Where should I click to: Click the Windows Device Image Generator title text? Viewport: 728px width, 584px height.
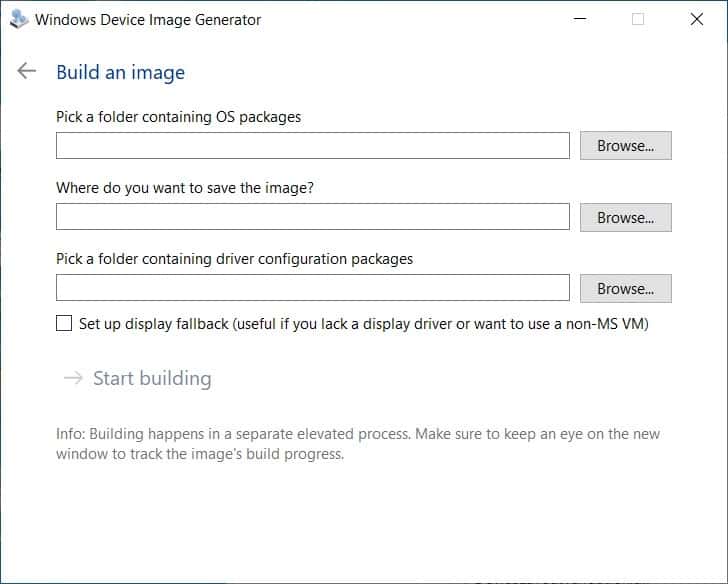point(148,19)
